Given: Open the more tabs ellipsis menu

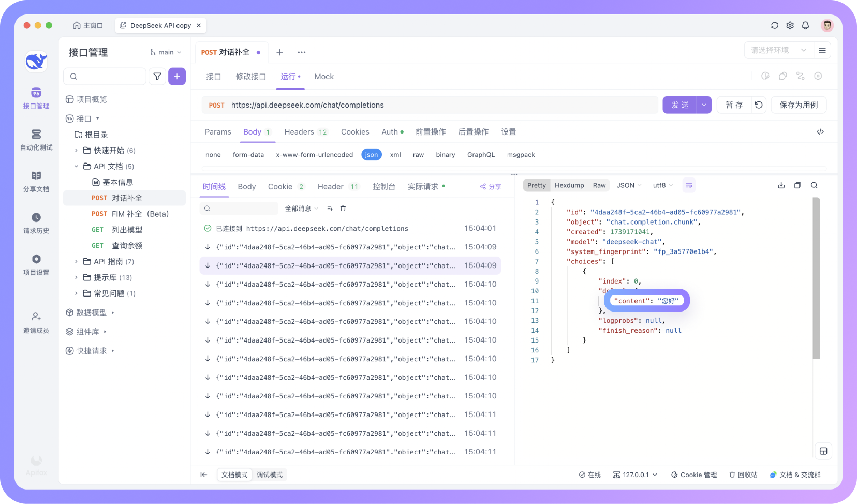Looking at the screenshot, I should click(x=302, y=52).
